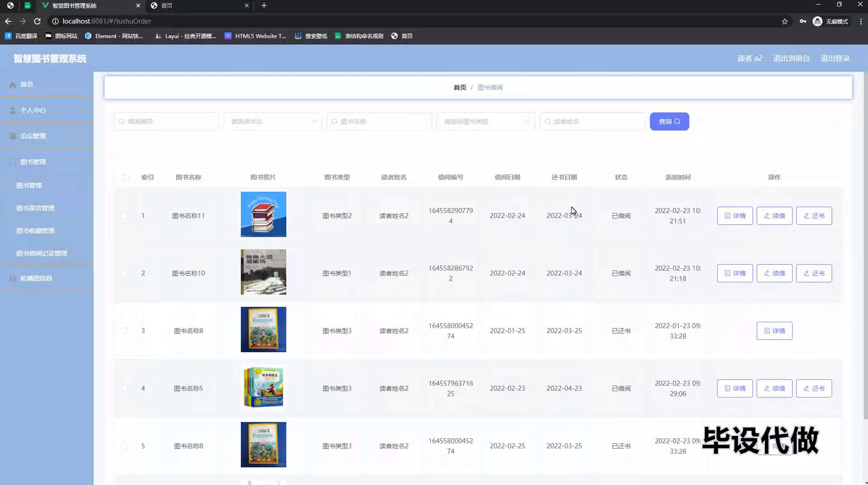Check the checkbox for row 图书名称11
The width and height of the screenshot is (868, 485).
coord(125,216)
